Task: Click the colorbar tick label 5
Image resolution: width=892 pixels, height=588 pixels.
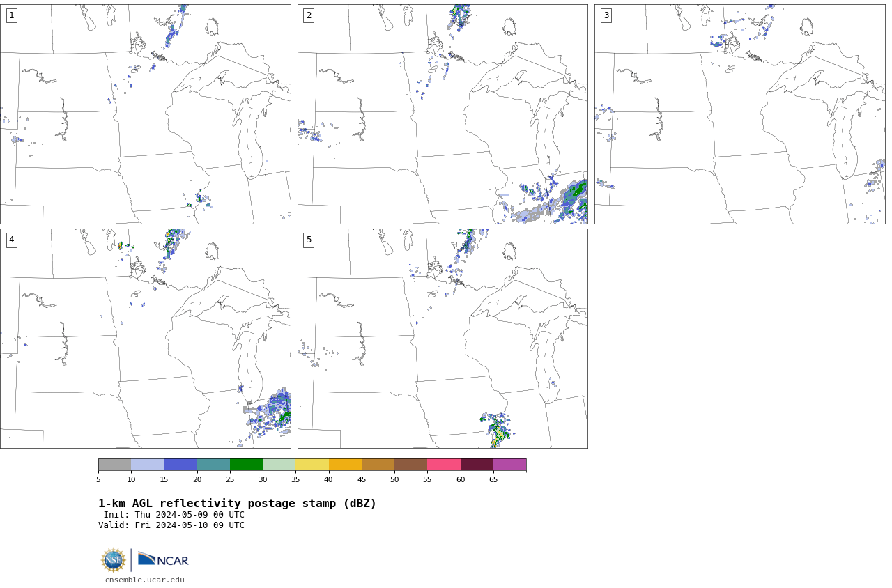Action: point(98,479)
